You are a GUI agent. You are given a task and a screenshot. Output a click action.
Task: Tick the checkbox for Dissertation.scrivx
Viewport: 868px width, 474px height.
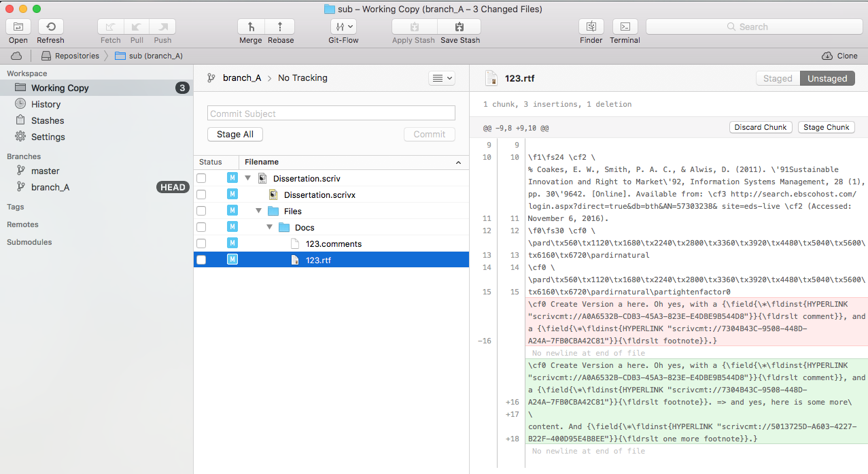tap(201, 194)
